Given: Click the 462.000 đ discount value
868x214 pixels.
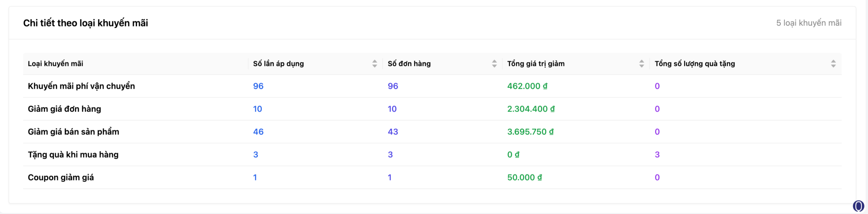Looking at the screenshot, I should click(527, 86).
